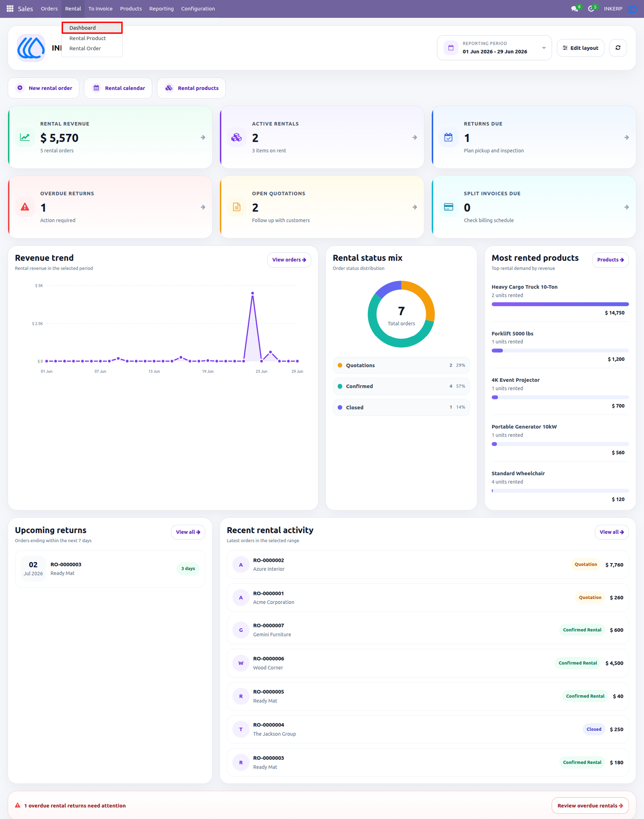Click the Open Quotations document icon
Image resolution: width=644 pixels, height=819 pixels.
pyautogui.click(x=237, y=207)
